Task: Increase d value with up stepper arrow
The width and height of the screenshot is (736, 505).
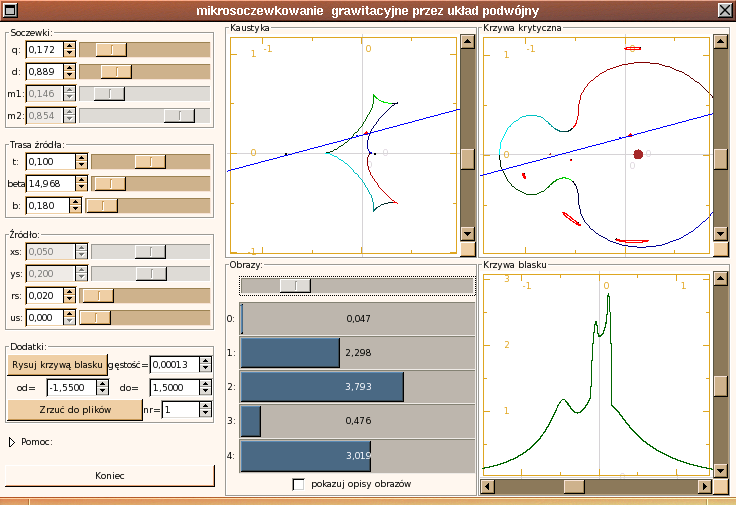Action: pos(69,68)
